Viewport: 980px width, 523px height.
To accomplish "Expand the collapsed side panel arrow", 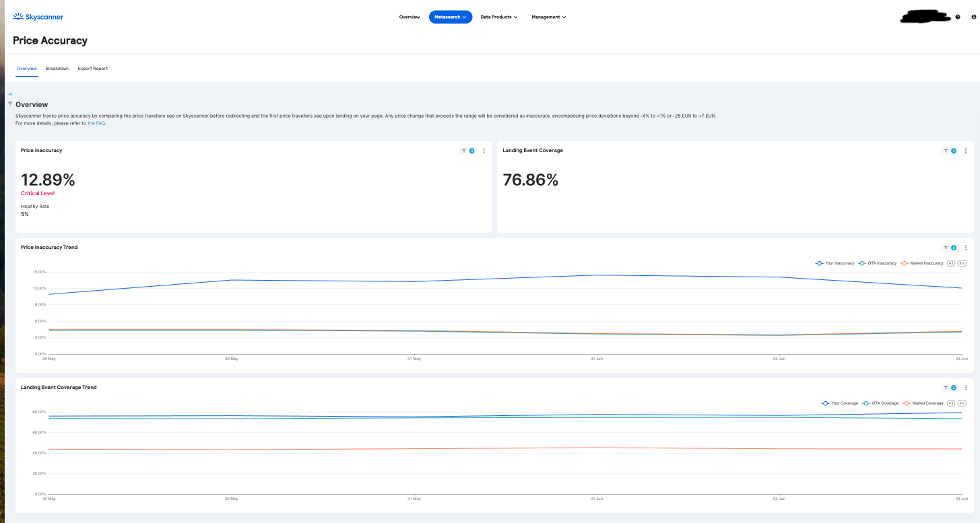I will (10, 94).
